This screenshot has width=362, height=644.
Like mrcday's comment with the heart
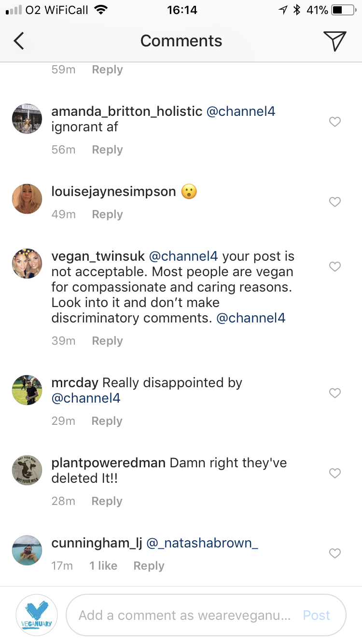pos(334,392)
